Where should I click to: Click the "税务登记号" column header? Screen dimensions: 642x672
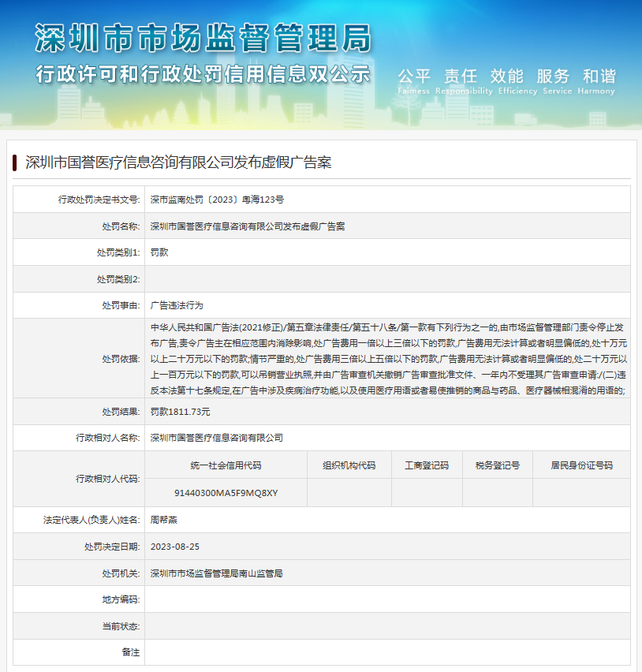tap(498, 465)
